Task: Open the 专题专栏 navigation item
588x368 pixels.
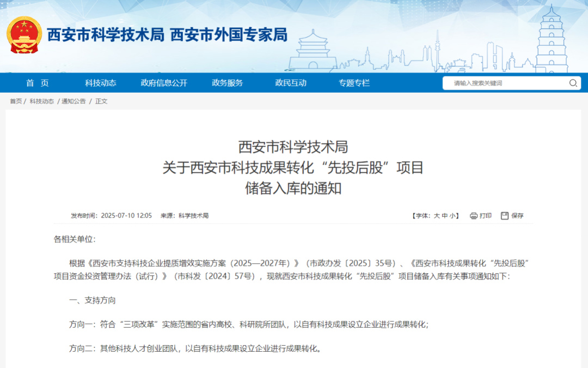Action: (354, 83)
